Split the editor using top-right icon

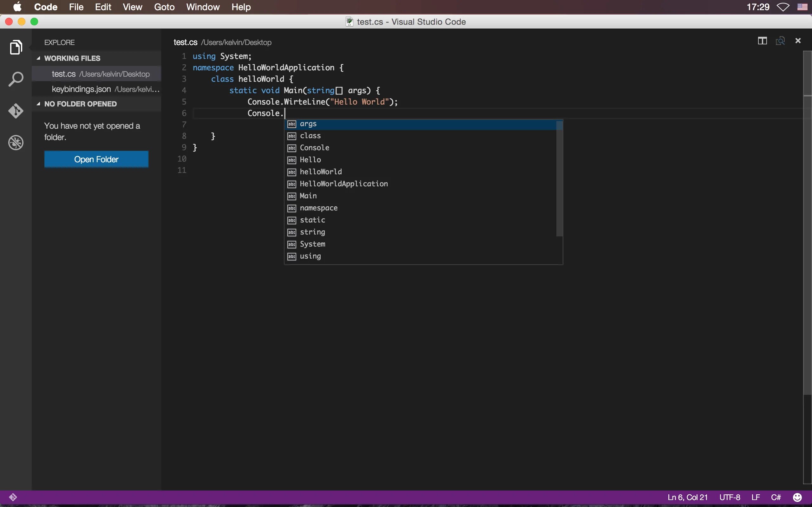point(762,41)
